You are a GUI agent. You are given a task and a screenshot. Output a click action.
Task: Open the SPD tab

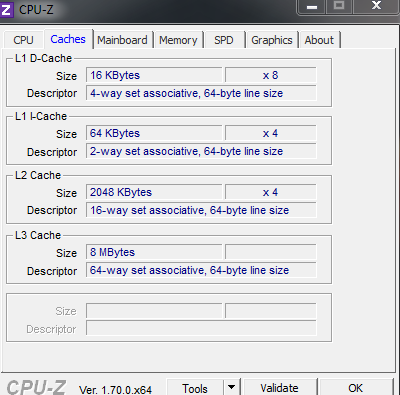point(224,40)
